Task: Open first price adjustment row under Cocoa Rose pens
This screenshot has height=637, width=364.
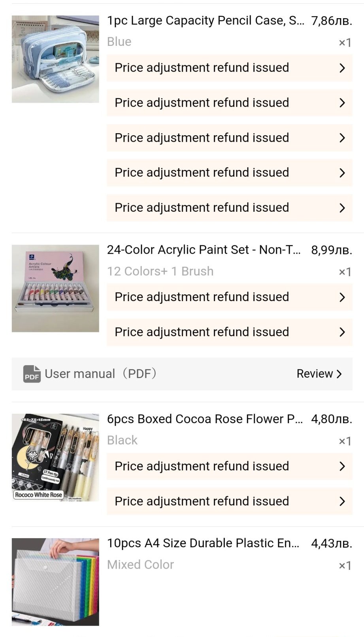Action: (202, 466)
